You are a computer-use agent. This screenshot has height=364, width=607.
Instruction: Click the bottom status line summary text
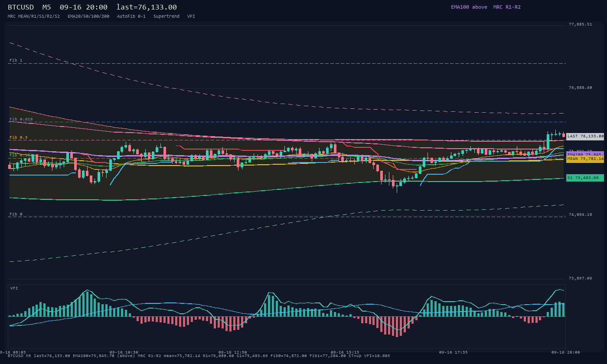tap(199, 356)
